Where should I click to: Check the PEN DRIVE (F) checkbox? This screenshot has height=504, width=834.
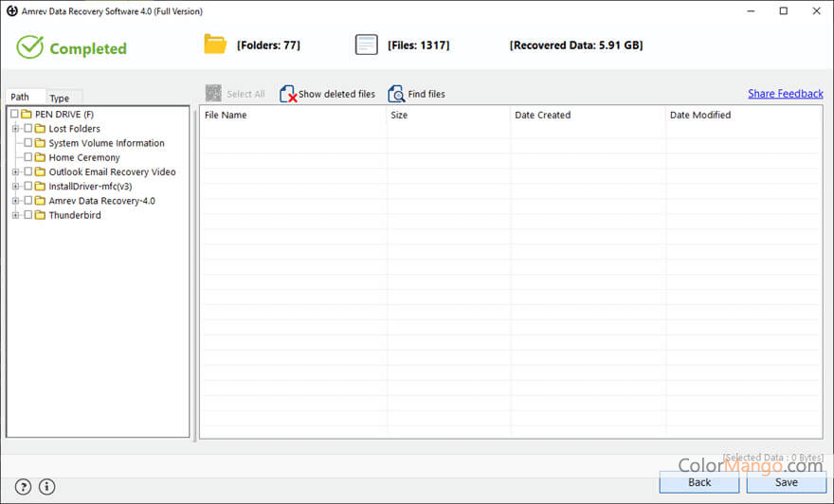click(14, 115)
